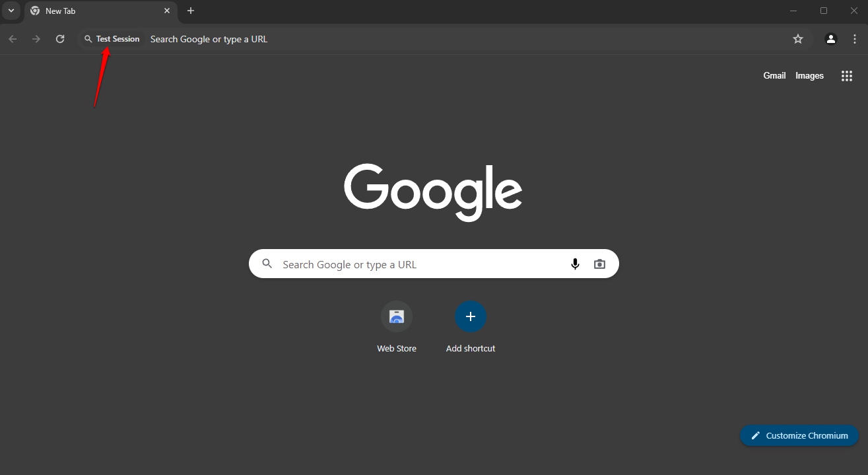Viewport: 868px width, 475px height.
Task: Select the New Tab tab
Action: coord(100,11)
